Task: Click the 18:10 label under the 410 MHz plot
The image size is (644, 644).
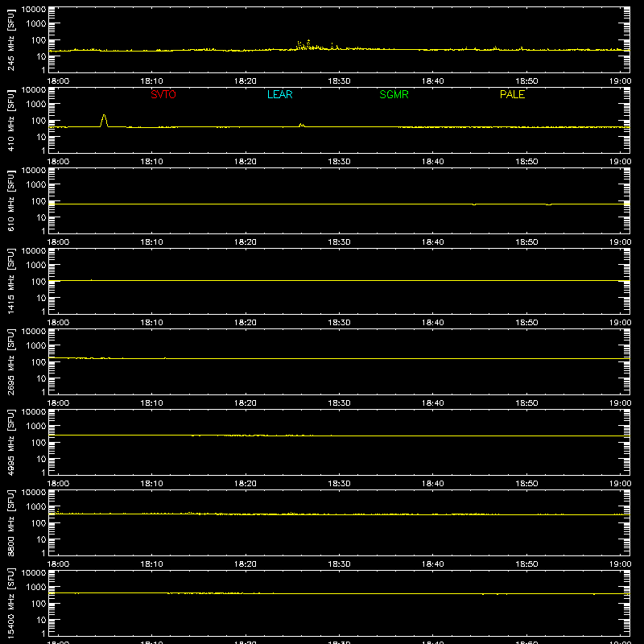Action: coord(151,162)
